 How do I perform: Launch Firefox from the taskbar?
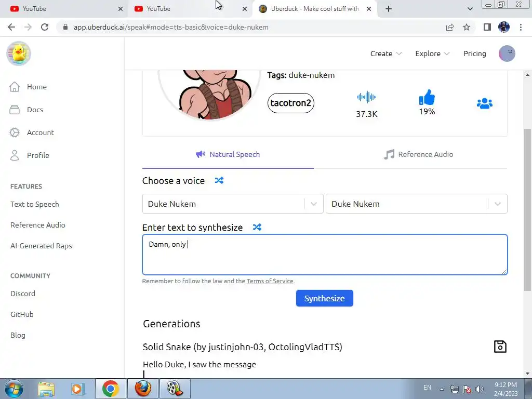143,389
